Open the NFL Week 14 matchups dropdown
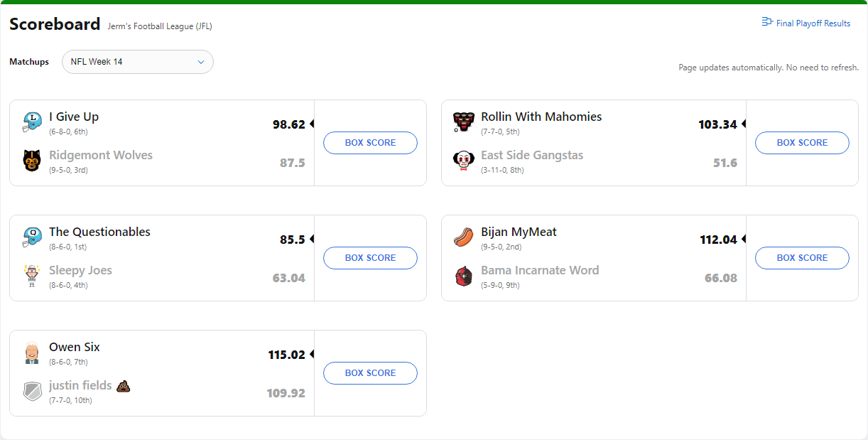The image size is (868, 440). (x=138, y=62)
